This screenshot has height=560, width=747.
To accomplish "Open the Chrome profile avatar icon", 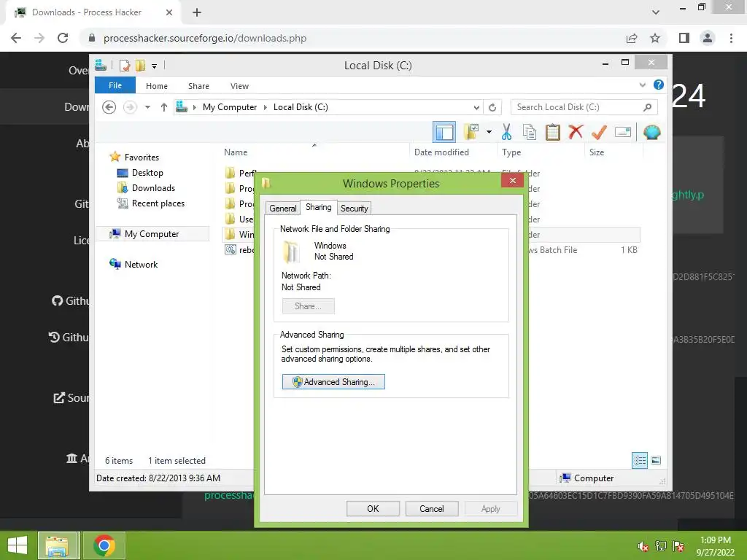I will (708, 38).
